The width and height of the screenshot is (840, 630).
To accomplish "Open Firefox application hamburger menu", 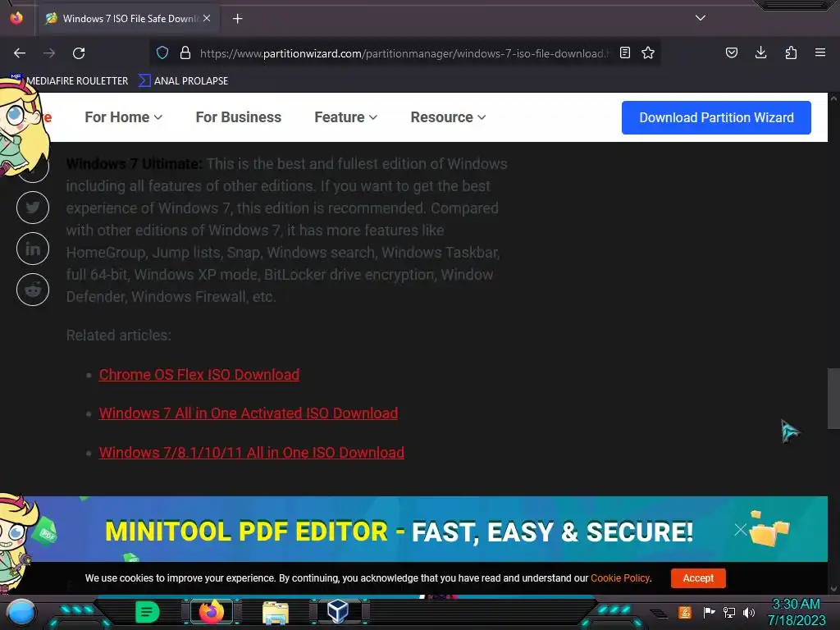I will pos(820,53).
